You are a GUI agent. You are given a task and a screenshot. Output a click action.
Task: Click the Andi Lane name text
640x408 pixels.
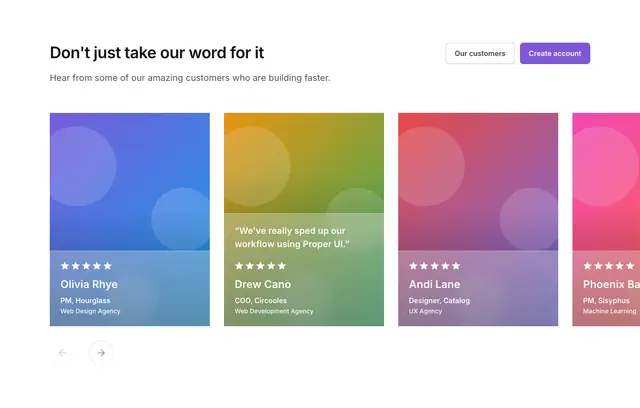[x=434, y=284]
